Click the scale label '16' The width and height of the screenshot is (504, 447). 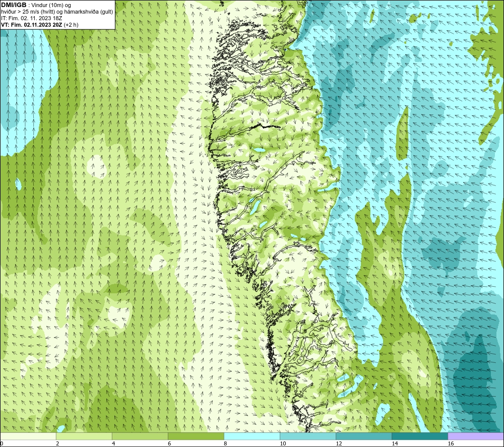click(451, 444)
